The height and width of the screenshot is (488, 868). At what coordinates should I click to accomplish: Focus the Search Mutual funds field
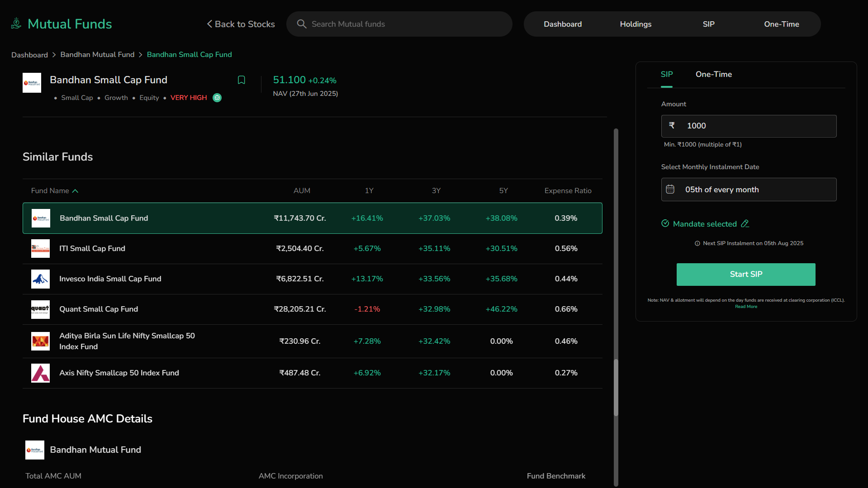click(x=399, y=24)
